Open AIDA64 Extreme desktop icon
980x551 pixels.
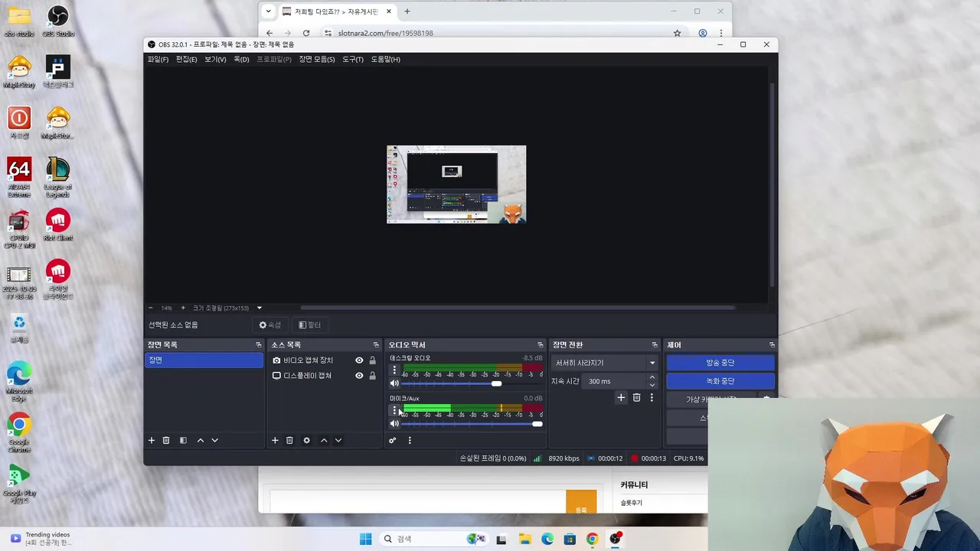pyautogui.click(x=19, y=177)
